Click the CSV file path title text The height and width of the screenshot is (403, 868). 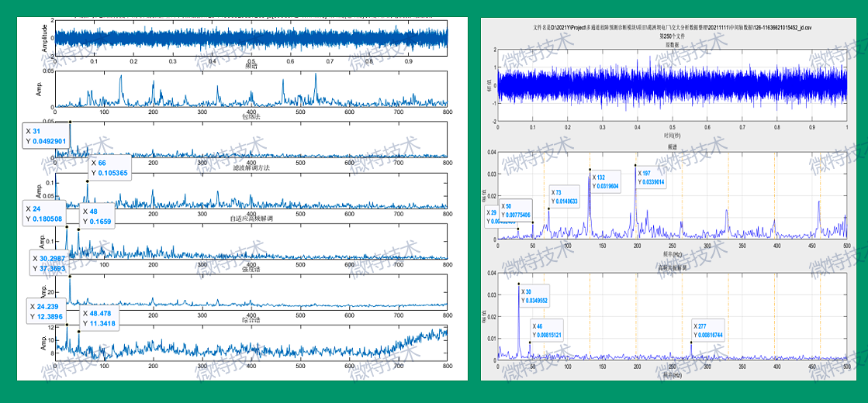pyautogui.click(x=672, y=26)
